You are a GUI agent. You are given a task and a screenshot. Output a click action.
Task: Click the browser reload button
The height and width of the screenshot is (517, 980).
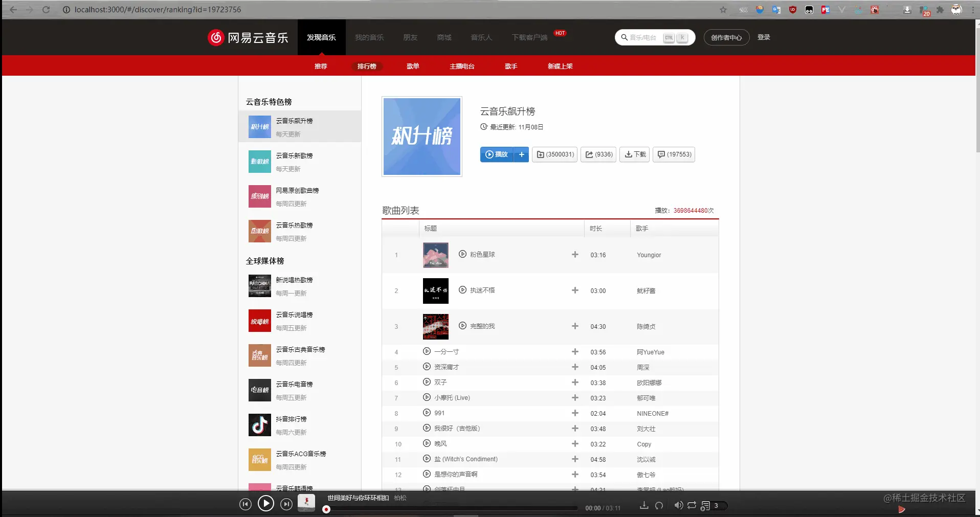click(46, 10)
